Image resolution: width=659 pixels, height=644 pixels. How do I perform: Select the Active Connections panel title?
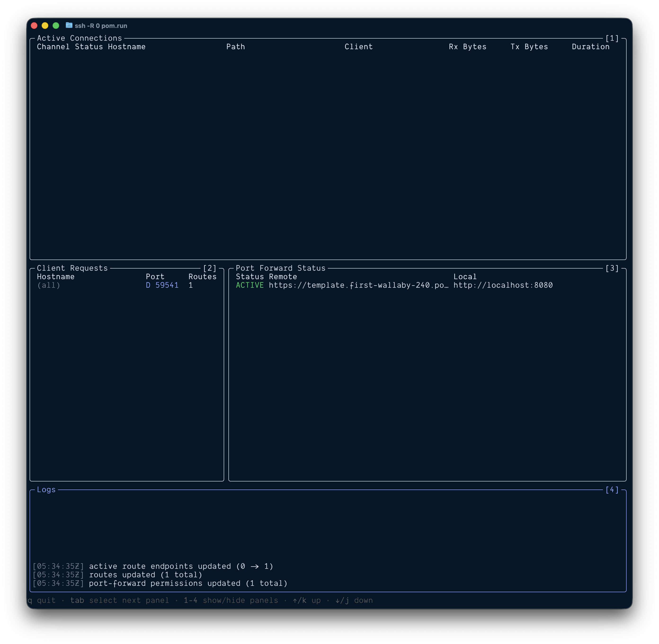[79, 38]
